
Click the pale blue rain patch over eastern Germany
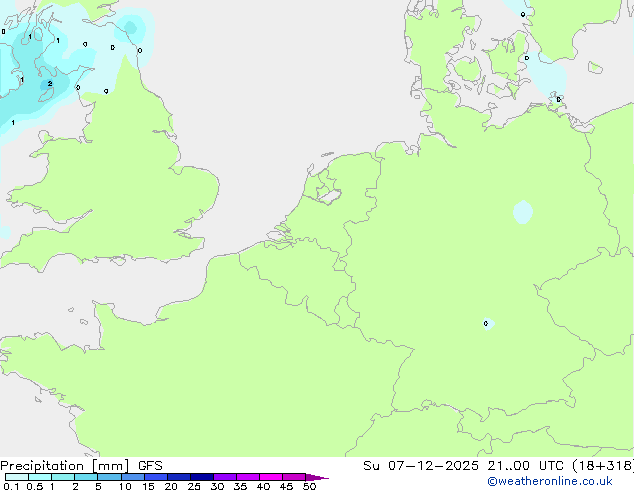tap(523, 212)
